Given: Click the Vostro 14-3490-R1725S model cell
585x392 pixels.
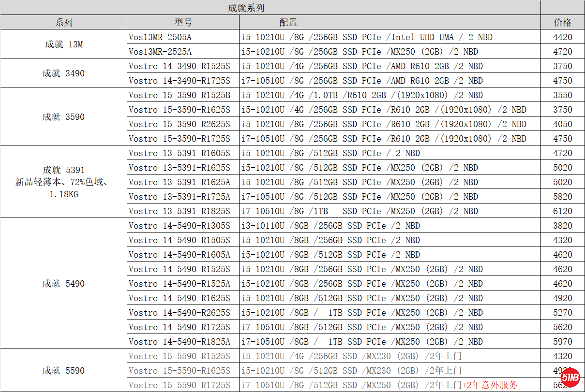Looking at the screenshot, I should coord(180,81).
